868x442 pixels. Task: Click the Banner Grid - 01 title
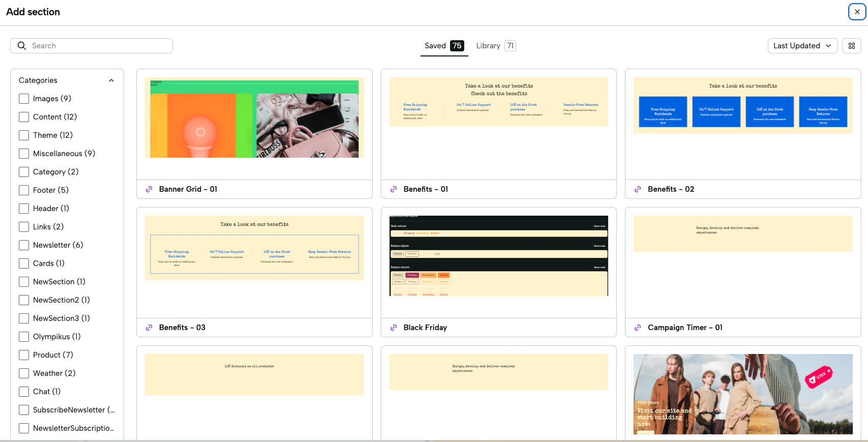click(188, 189)
